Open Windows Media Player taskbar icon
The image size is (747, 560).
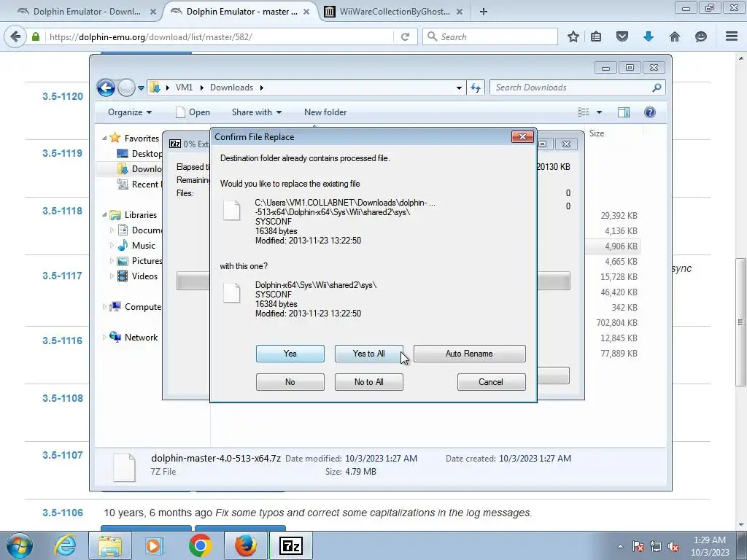coord(153,545)
